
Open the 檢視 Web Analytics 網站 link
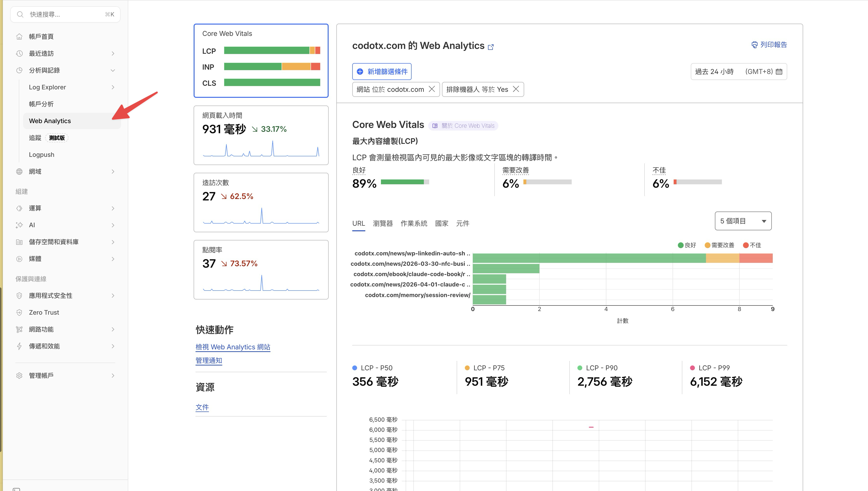(x=233, y=347)
